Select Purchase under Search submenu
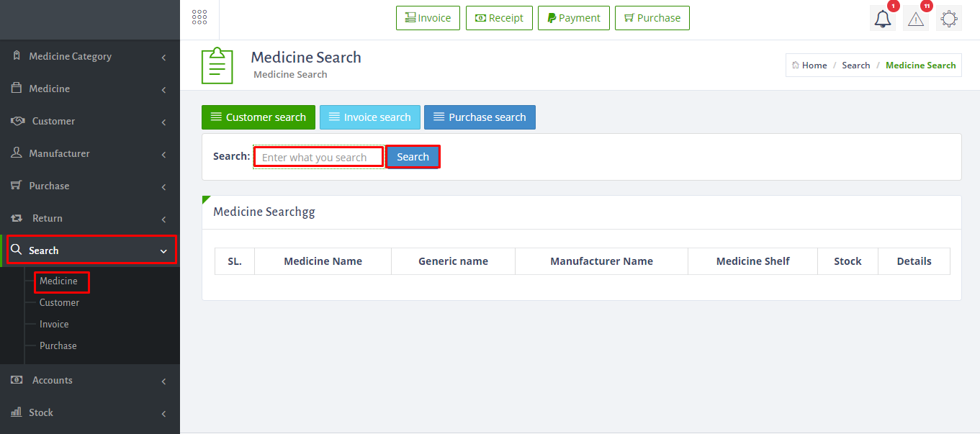The image size is (980, 434). (58, 345)
